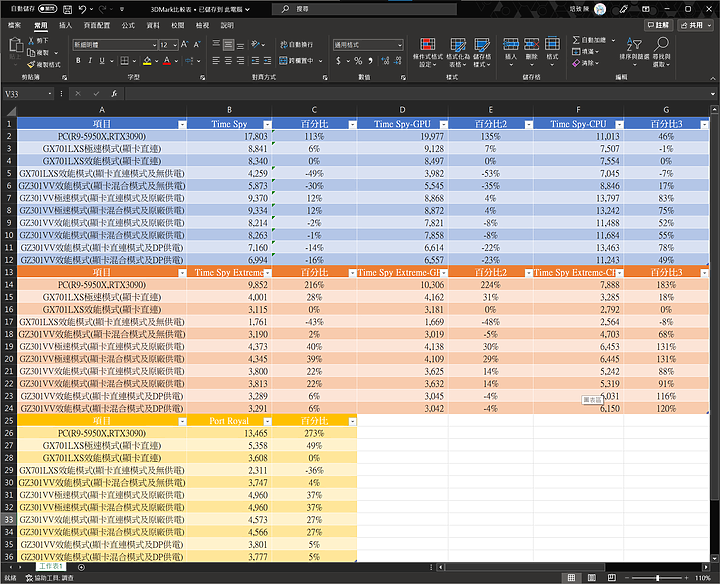720x584 pixels.
Task: Click the percent style icon
Action: pyautogui.click(x=358, y=61)
